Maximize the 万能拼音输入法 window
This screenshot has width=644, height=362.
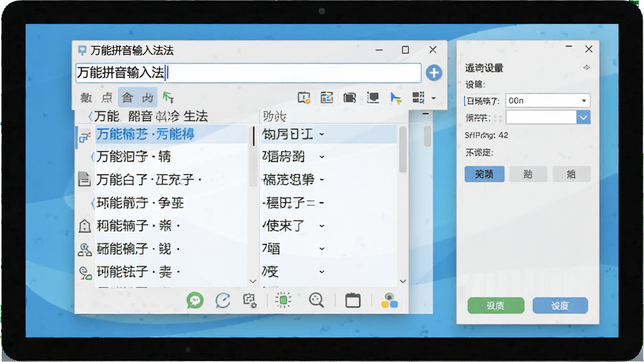point(406,50)
